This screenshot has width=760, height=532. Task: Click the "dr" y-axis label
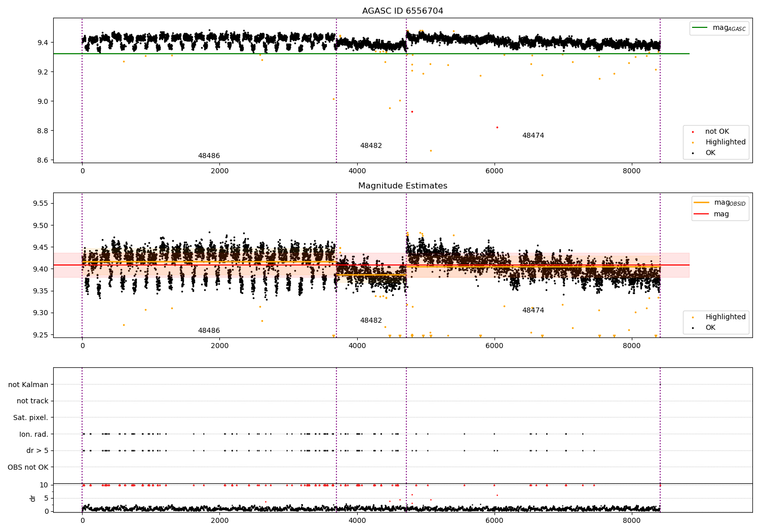point(33,498)
